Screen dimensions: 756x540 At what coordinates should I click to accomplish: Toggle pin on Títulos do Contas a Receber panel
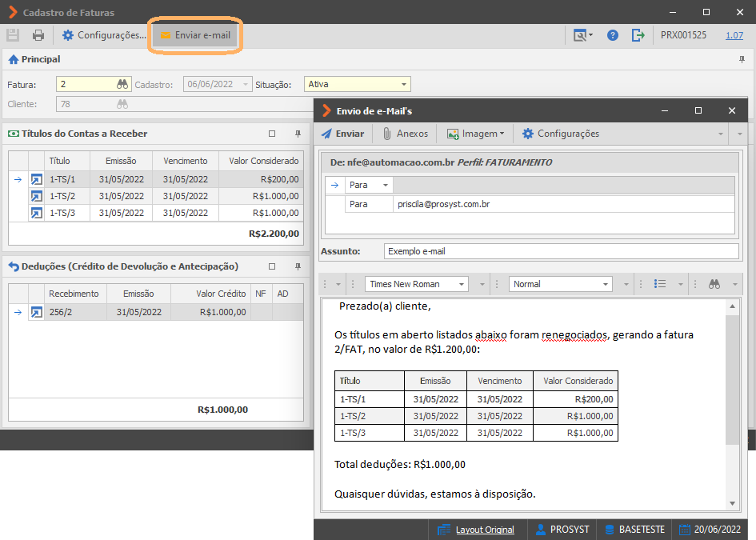click(298, 134)
